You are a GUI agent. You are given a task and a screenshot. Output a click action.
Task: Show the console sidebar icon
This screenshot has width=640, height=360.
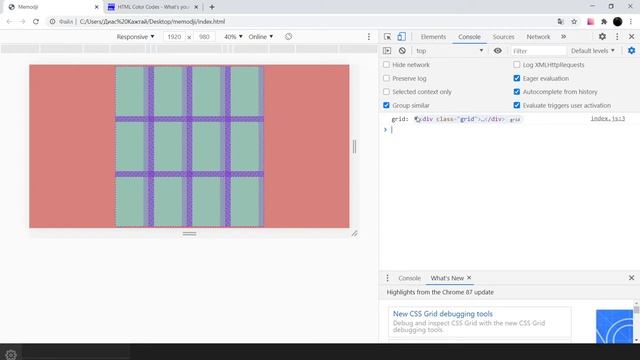click(x=387, y=51)
